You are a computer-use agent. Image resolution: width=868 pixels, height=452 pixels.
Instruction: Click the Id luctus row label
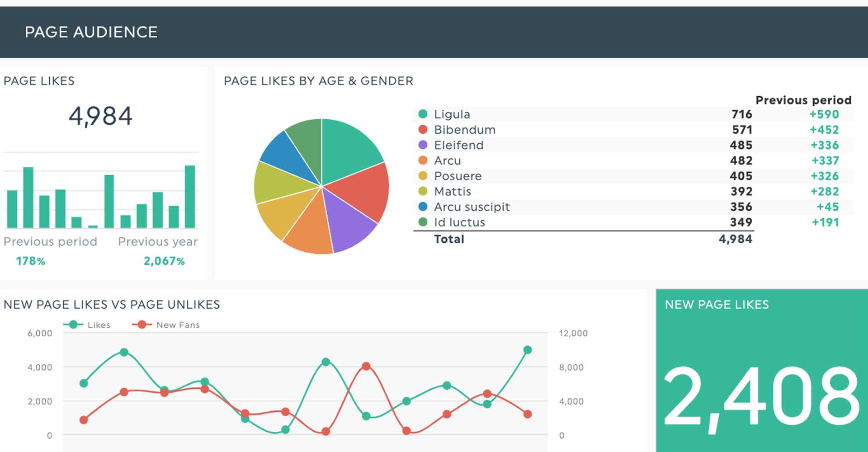(459, 222)
